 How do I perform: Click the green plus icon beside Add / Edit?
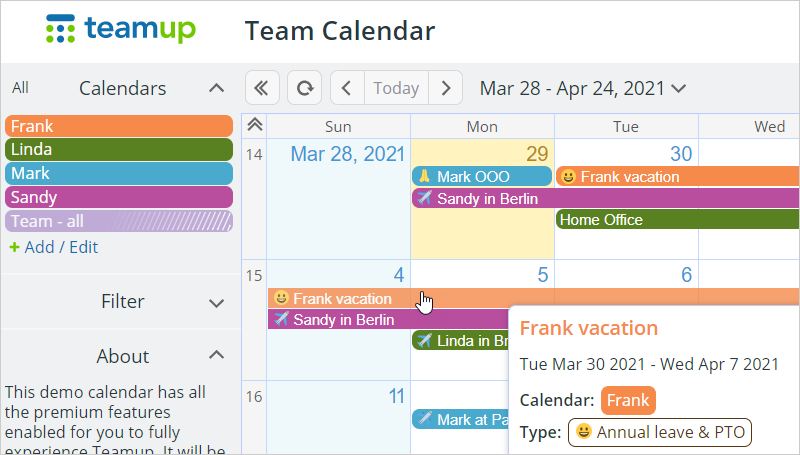14,247
